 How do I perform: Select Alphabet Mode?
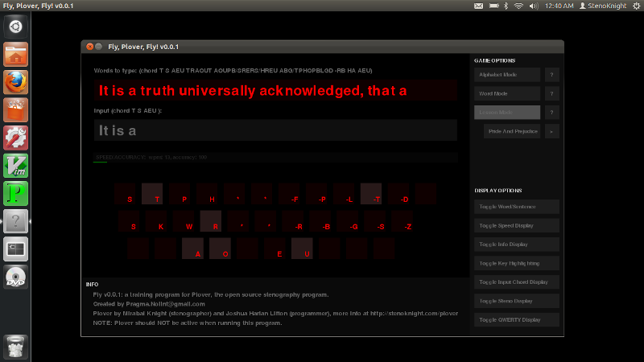point(507,75)
